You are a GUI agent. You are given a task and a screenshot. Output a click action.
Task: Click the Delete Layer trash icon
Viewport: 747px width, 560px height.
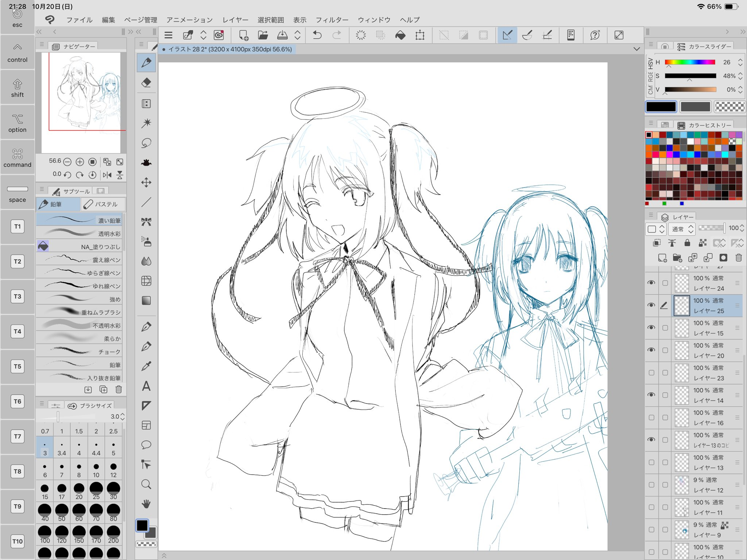739,258
